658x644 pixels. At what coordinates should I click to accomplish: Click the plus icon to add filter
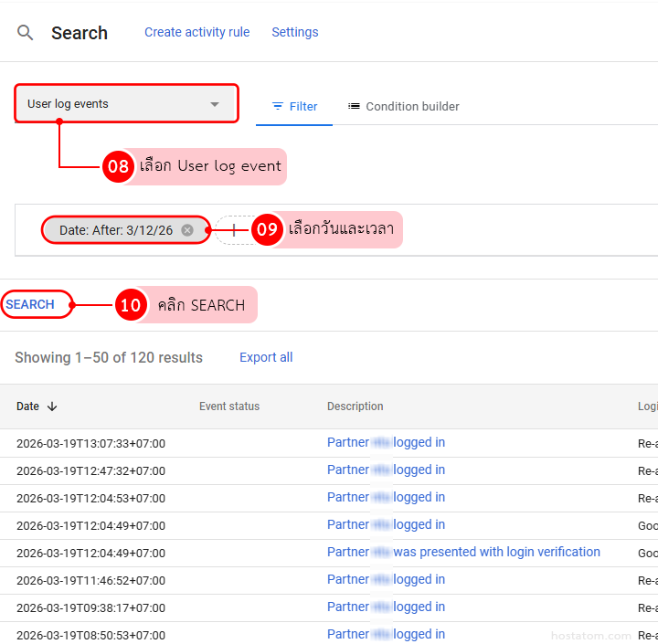234,230
